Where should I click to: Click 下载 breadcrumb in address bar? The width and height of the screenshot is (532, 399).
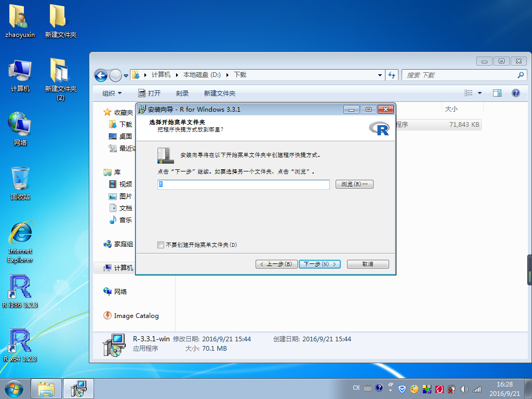coord(240,75)
